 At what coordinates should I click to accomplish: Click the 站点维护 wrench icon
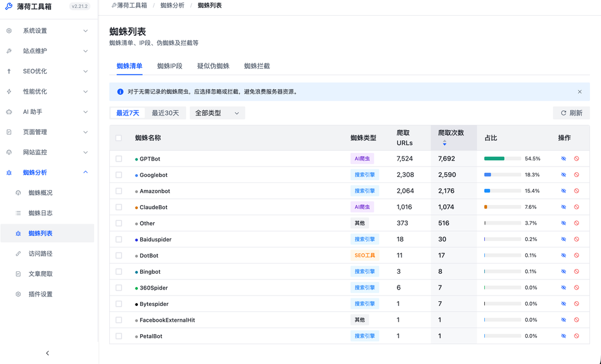[9, 51]
